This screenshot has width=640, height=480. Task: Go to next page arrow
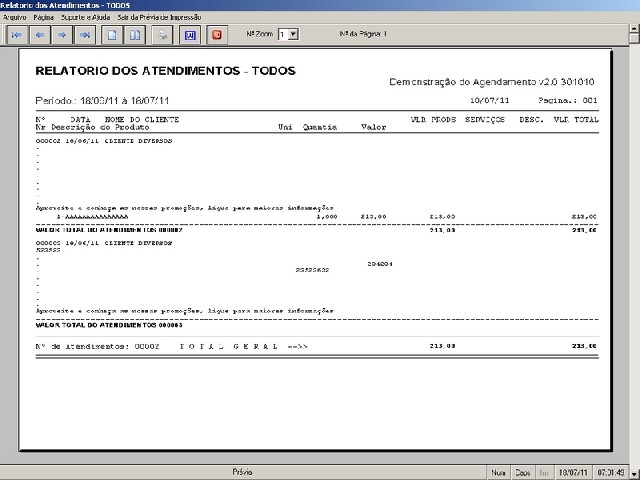[62, 35]
